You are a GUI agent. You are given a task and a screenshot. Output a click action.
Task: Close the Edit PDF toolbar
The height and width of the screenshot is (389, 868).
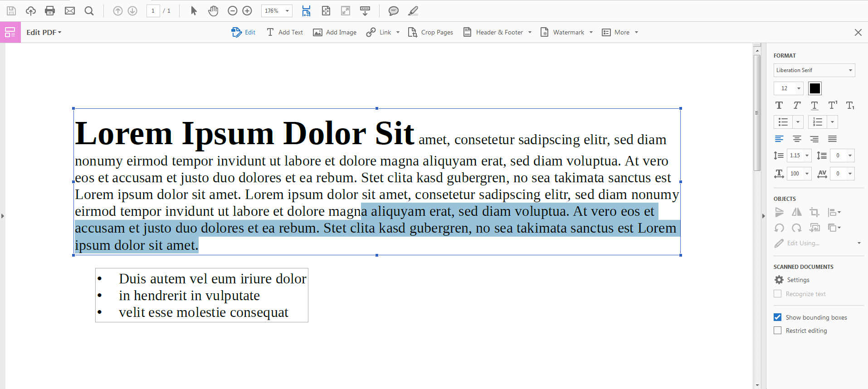tap(858, 32)
